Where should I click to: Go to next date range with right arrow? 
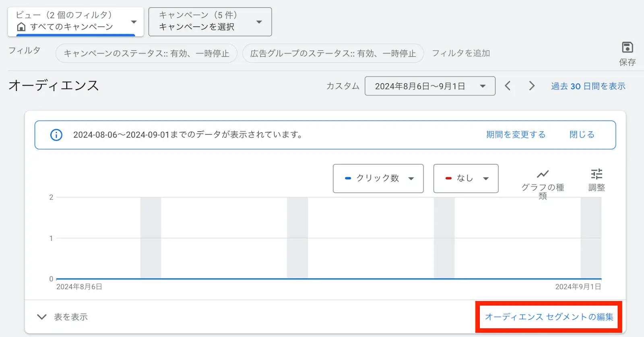click(x=532, y=86)
